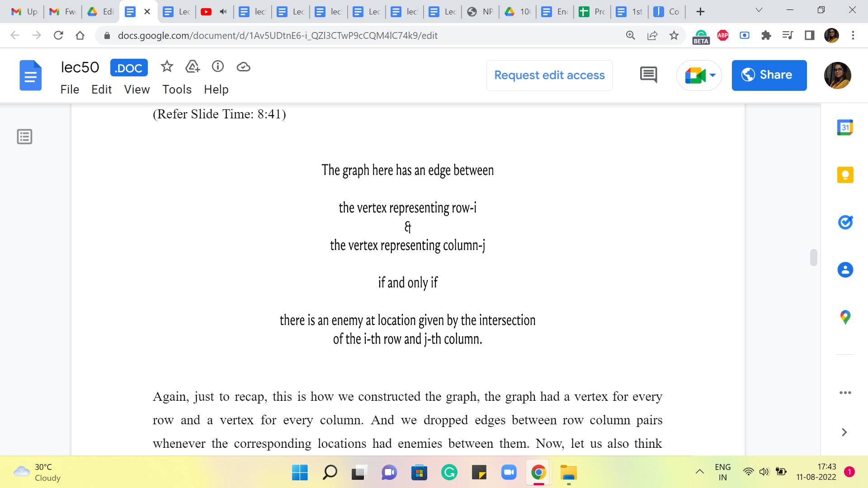This screenshot has width=868, height=488.
Task: Collapse the side panel with the chevron
Action: click(844, 432)
